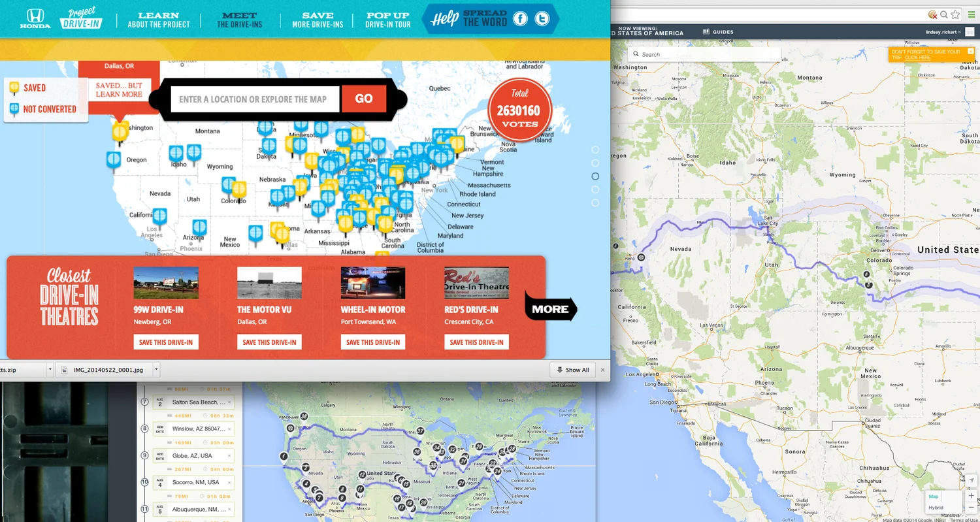Open the Wheel-In Motor thumbnail

[x=373, y=283]
